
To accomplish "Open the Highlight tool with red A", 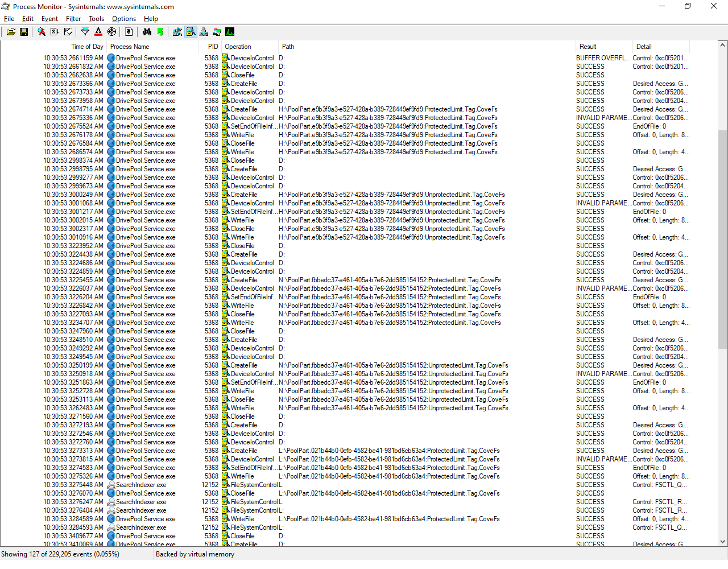I will click(x=98, y=32).
